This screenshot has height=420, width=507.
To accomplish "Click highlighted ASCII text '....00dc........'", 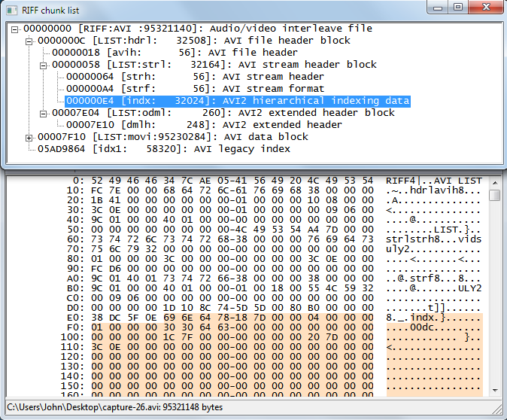I will click(434, 327).
